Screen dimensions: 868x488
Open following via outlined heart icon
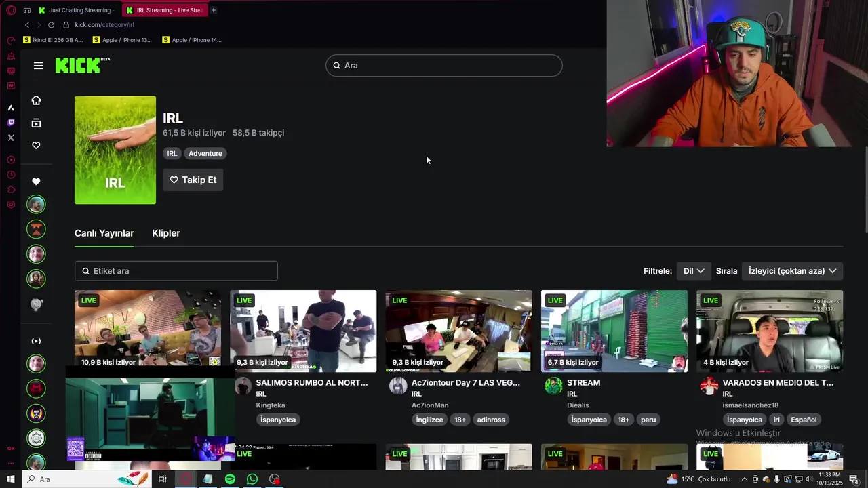point(36,145)
